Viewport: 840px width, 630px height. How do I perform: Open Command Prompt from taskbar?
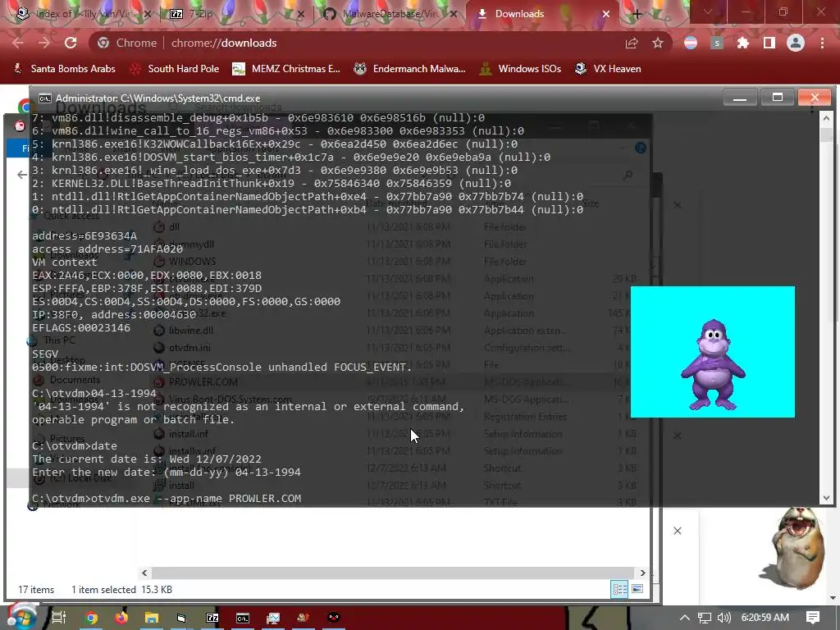point(243,618)
